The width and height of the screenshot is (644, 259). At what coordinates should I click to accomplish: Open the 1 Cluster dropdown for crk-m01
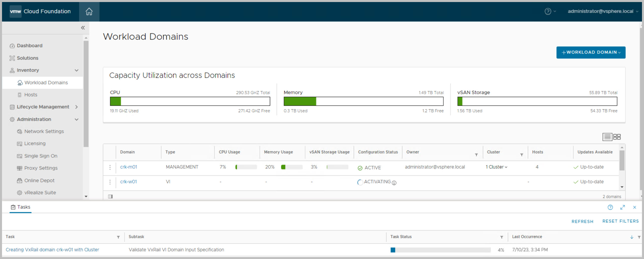(496, 167)
